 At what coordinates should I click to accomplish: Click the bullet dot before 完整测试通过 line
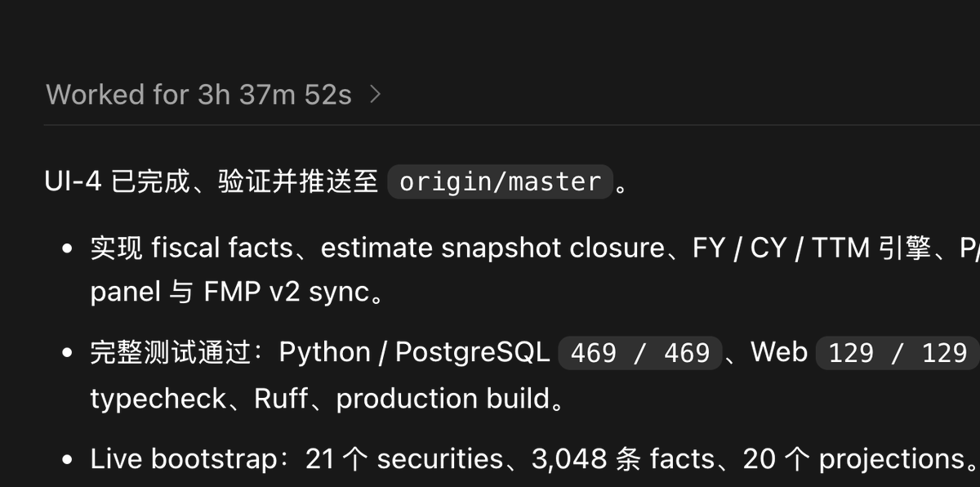[69, 353]
